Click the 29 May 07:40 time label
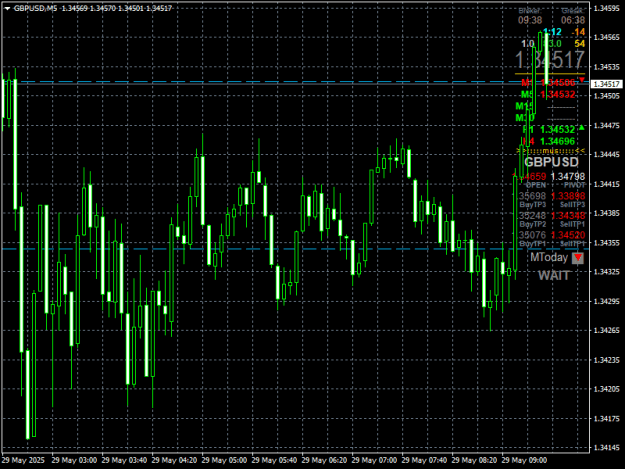625x469 pixels. (x=425, y=460)
